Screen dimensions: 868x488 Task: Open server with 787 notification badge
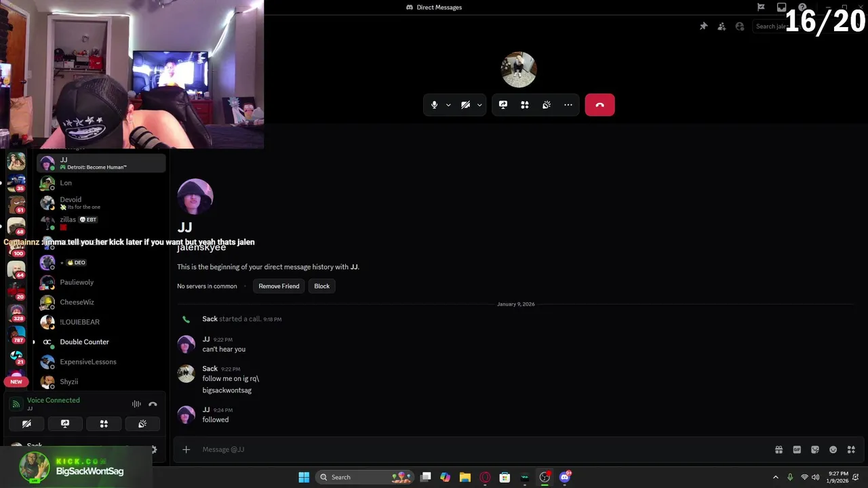pyautogui.click(x=16, y=334)
